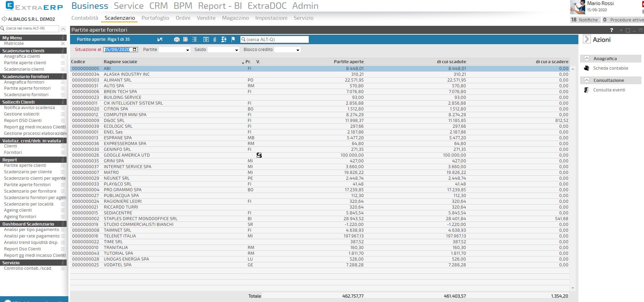Click info icon on Report section header
The image size is (644, 302).
[63, 160]
